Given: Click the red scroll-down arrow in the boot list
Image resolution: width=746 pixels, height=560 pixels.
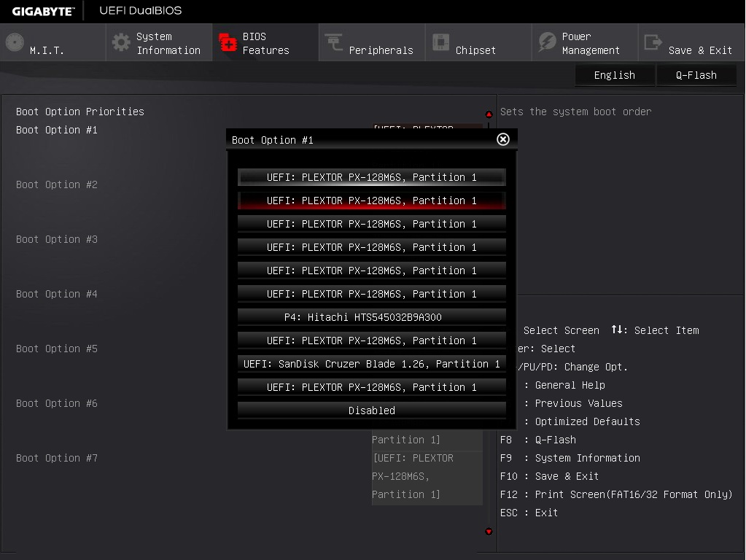Looking at the screenshot, I should pos(489,532).
